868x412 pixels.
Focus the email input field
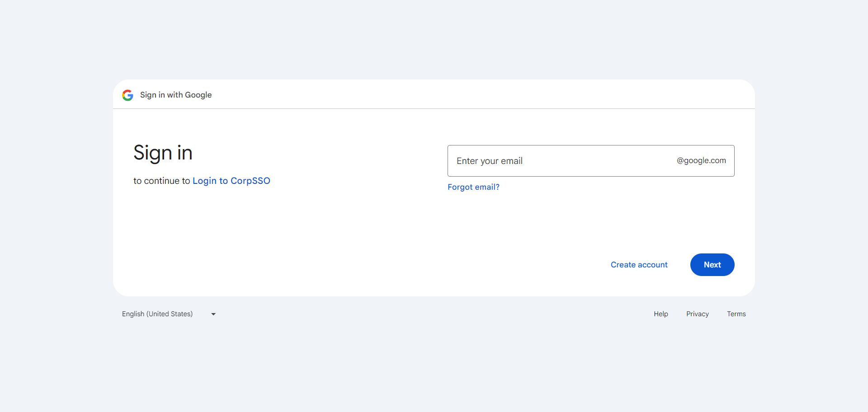click(561, 161)
